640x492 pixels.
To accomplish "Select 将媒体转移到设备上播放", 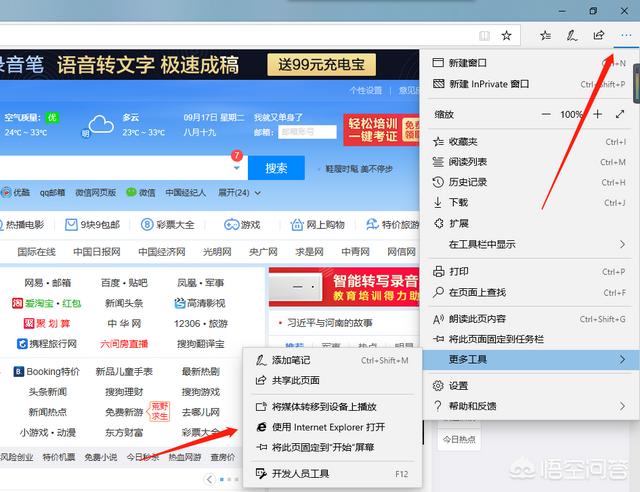I will pyautogui.click(x=332, y=407).
